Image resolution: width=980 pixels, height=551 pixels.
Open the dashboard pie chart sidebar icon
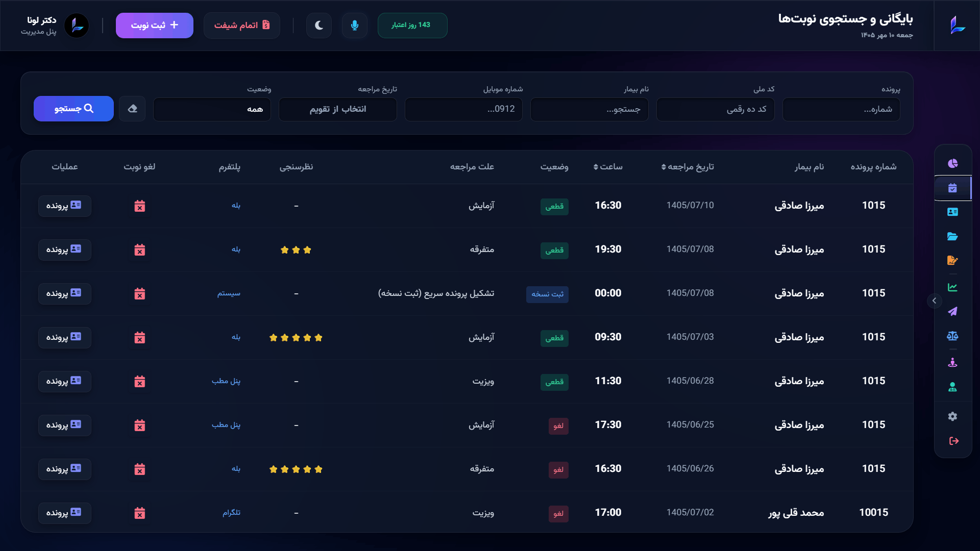(952, 163)
